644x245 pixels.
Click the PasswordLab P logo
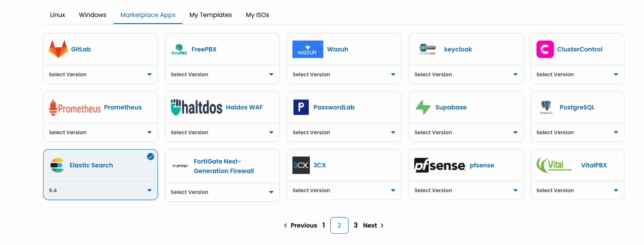click(x=301, y=107)
